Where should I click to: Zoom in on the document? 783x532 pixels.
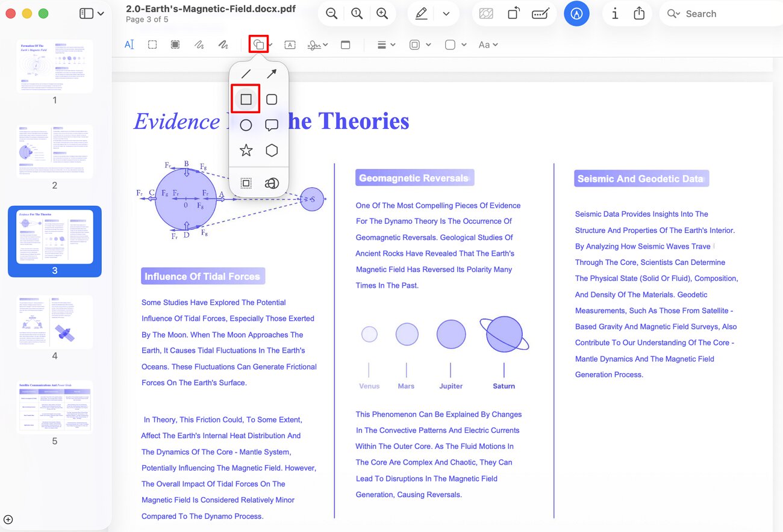[382, 14]
